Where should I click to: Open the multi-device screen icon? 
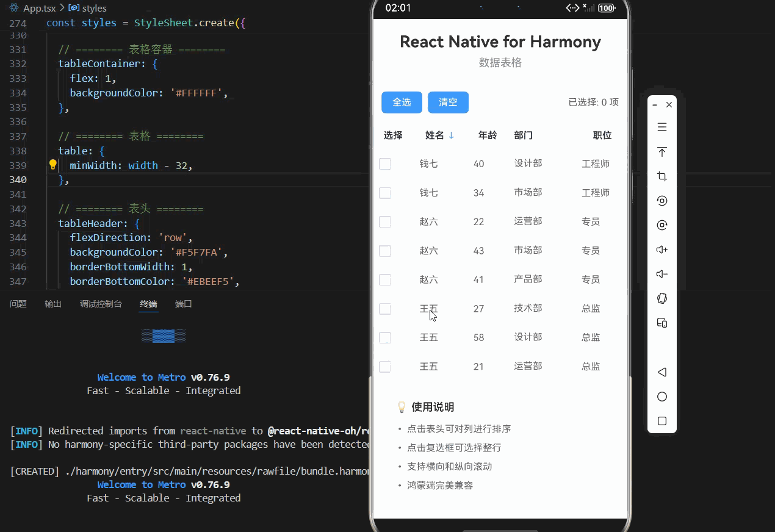[x=662, y=323]
